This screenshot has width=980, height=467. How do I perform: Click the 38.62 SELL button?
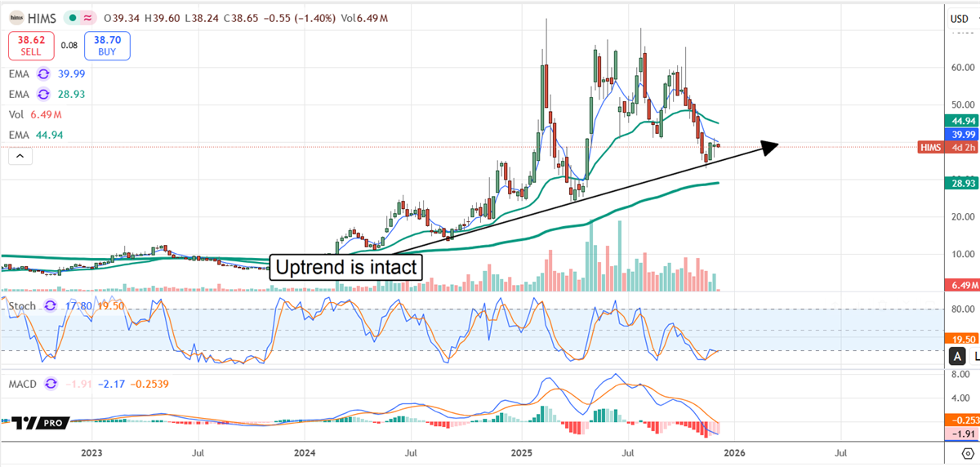tap(31, 45)
